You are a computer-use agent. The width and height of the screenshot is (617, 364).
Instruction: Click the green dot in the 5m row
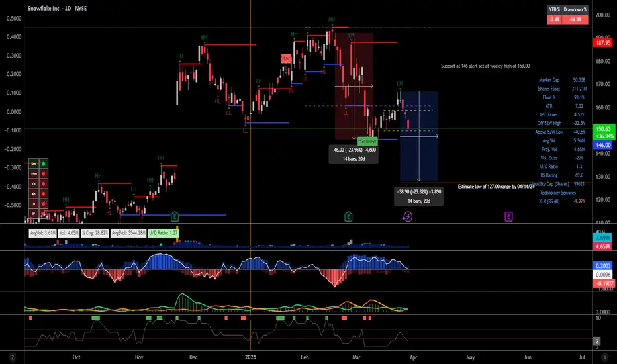(43, 163)
